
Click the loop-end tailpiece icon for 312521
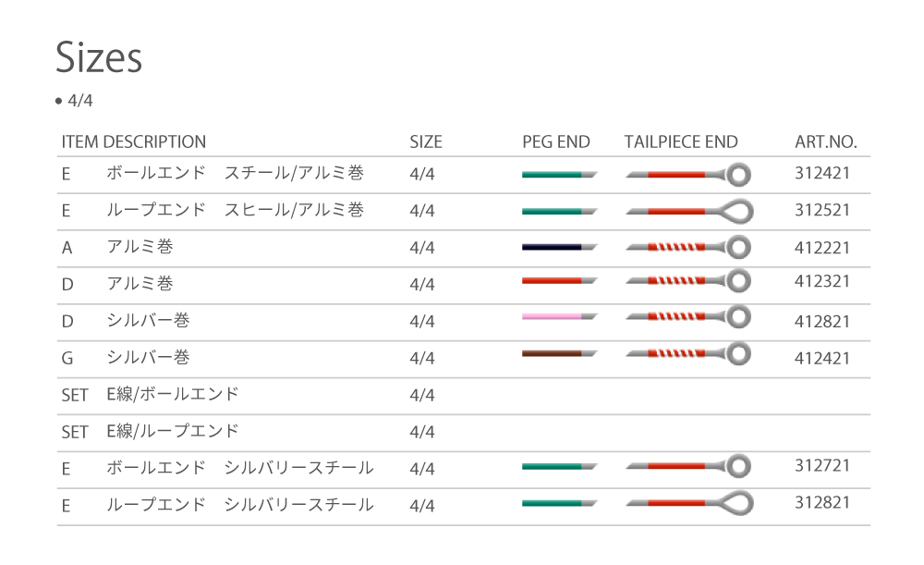point(689,211)
